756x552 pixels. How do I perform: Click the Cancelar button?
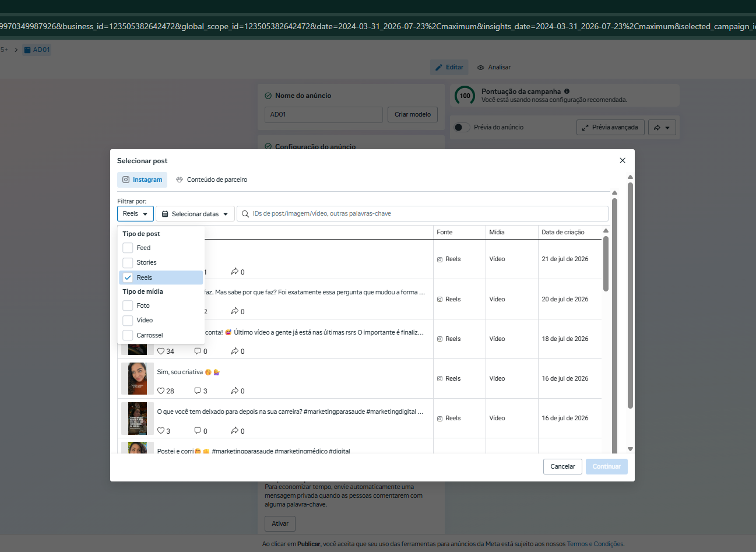click(563, 466)
